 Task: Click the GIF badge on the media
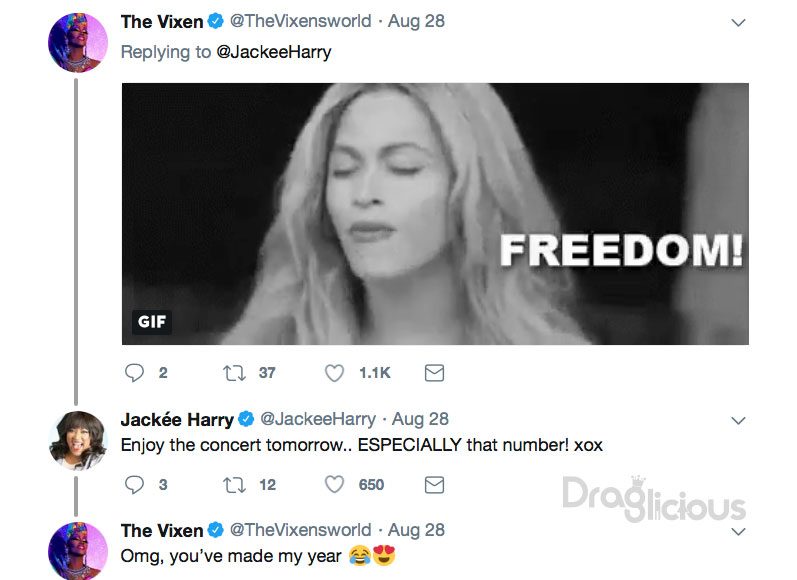click(151, 322)
